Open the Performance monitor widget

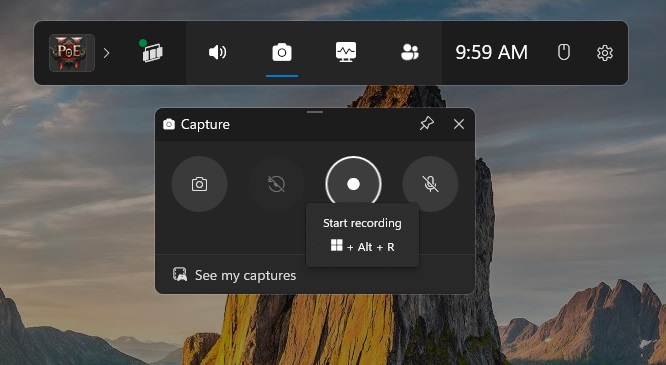click(x=346, y=52)
